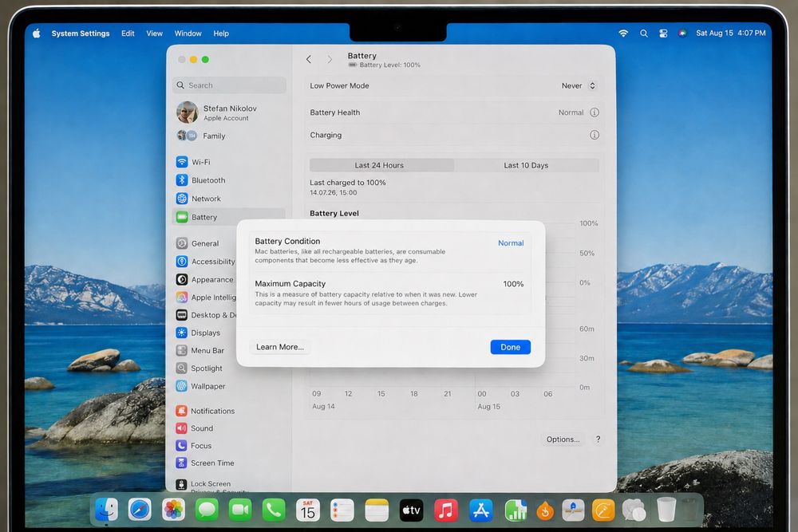This screenshot has width=798, height=532.
Task: Open the Help menu
Action: pos(221,33)
